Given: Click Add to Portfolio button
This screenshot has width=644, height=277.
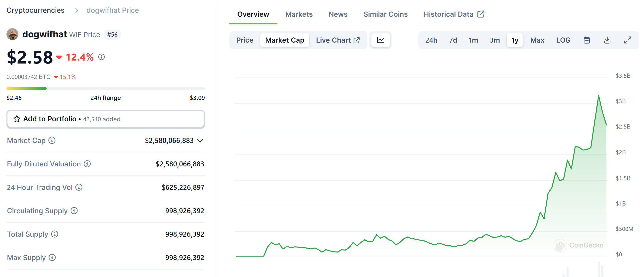Looking at the screenshot, I should click(106, 119).
